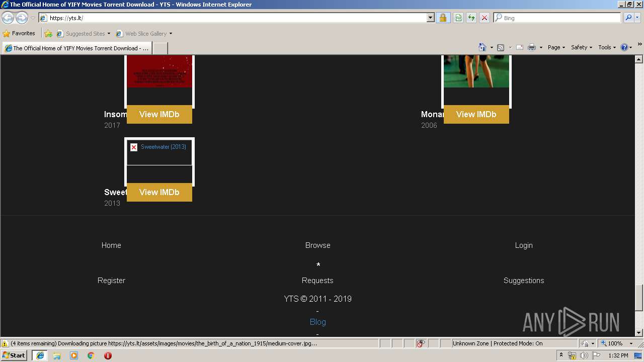The image size is (644, 362).
Task: Click the blue Help question mark icon
Action: [x=624, y=47]
